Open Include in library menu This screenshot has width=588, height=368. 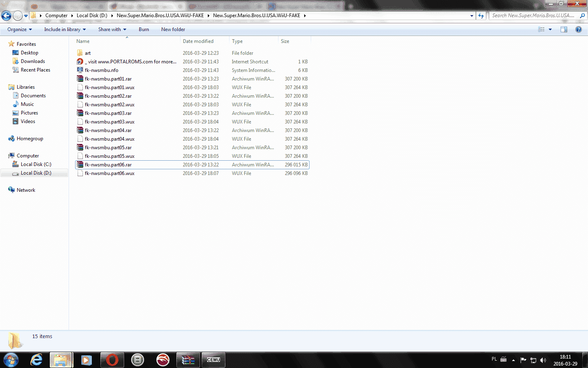(65, 29)
